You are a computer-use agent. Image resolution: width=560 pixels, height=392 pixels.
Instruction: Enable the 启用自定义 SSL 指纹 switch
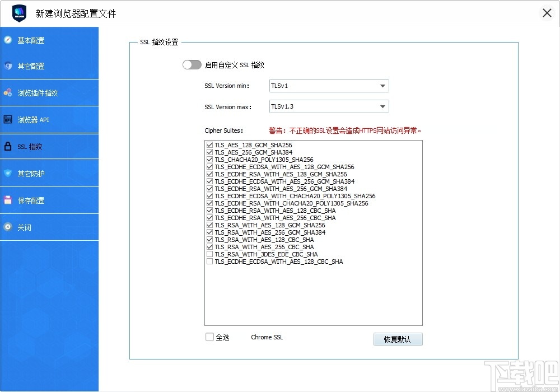[x=192, y=64]
